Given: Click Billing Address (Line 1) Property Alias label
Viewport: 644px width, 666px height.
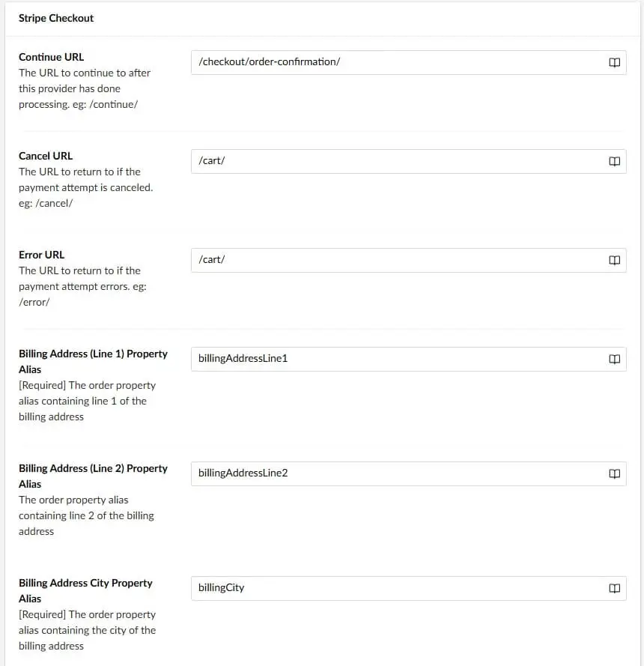Looking at the screenshot, I should click(x=93, y=354).
